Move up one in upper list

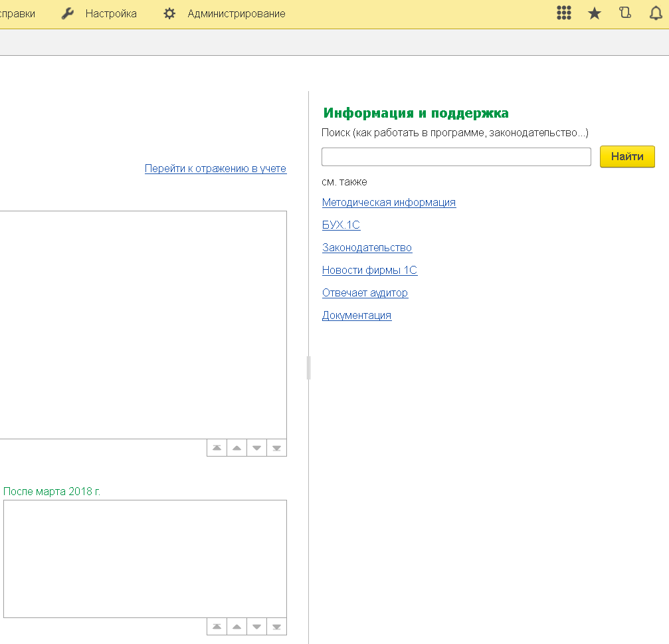tap(237, 448)
